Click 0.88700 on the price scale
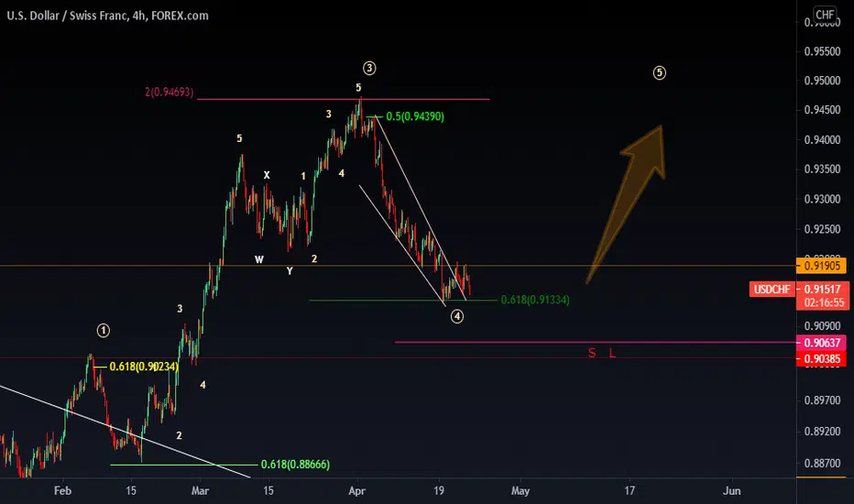 (x=823, y=463)
